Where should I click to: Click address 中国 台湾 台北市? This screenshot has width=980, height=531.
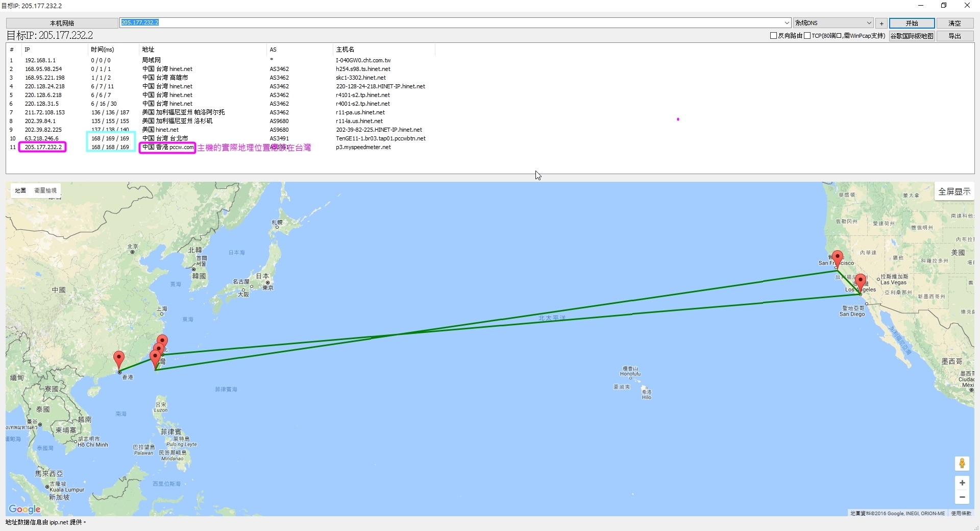click(165, 138)
